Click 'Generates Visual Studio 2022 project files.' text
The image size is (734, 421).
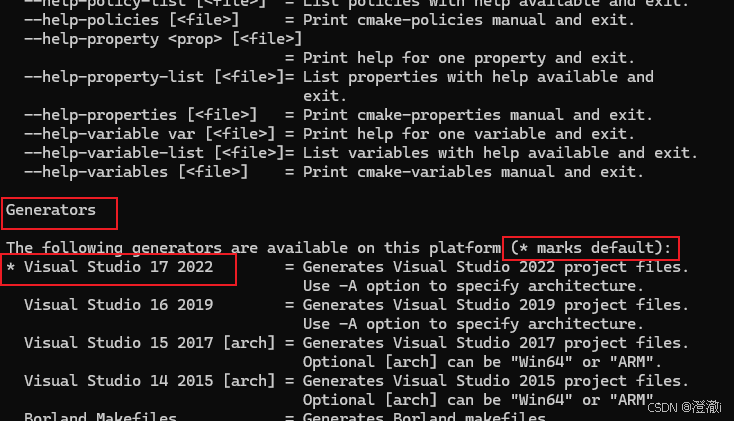pos(496,267)
